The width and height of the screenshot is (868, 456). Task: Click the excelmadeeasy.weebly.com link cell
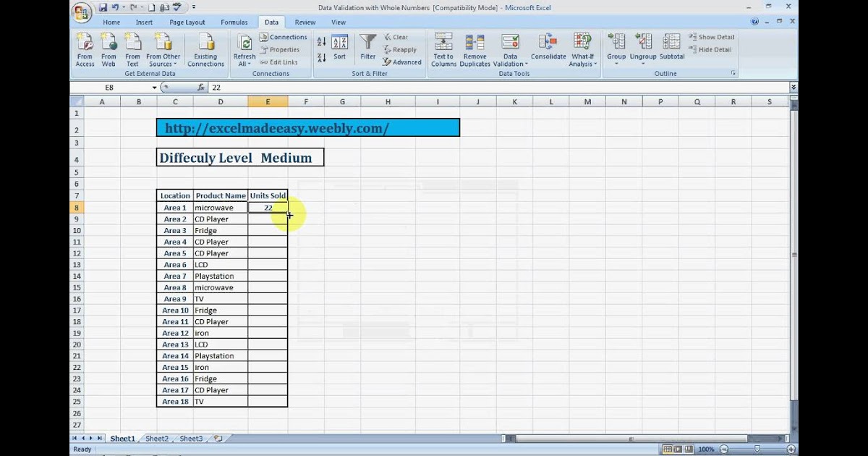pos(308,128)
